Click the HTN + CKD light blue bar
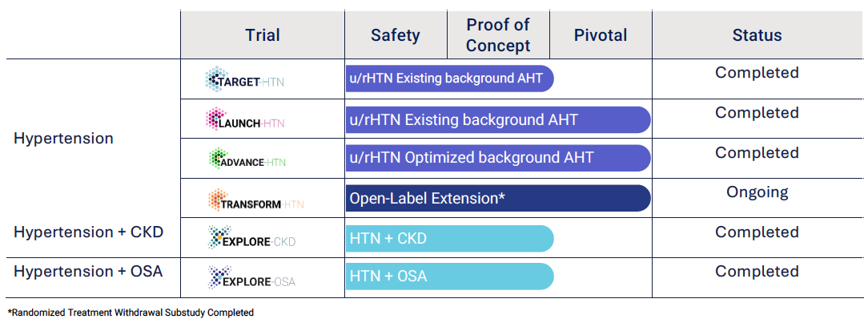 click(449, 238)
